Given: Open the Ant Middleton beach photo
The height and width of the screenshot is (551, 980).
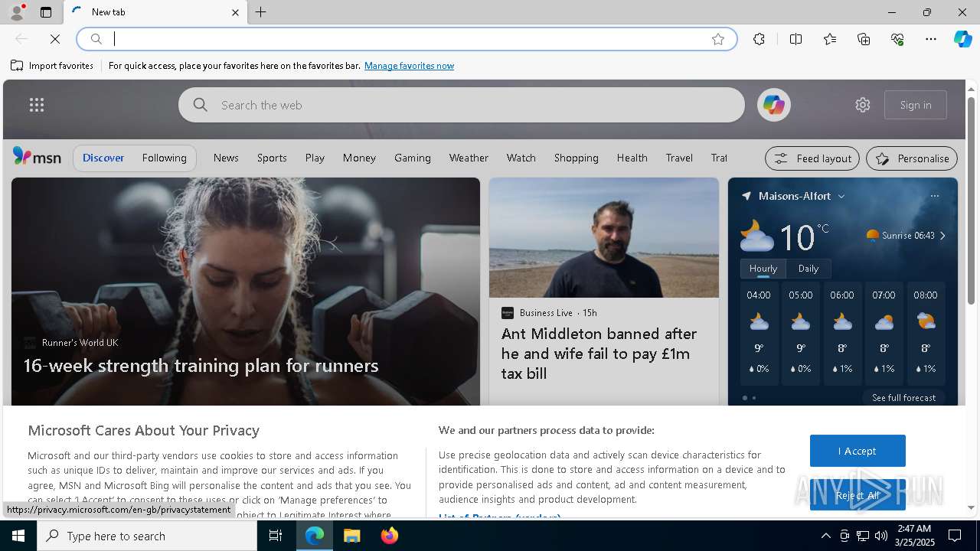Looking at the screenshot, I should coord(604,238).
